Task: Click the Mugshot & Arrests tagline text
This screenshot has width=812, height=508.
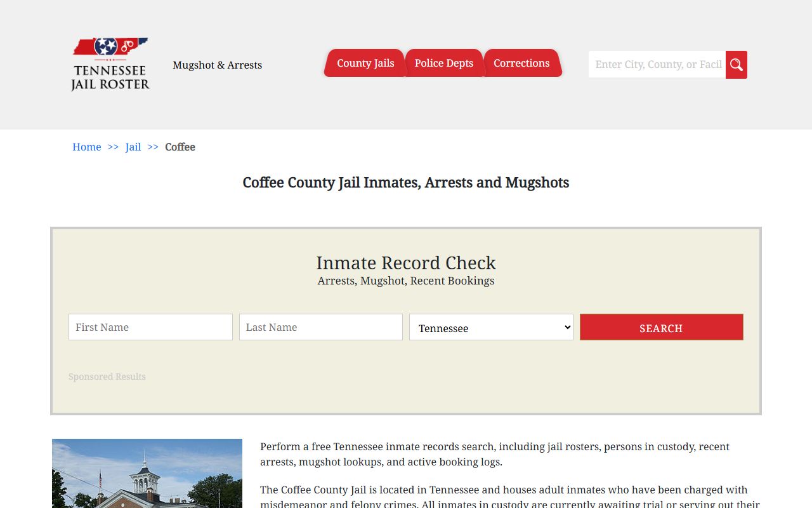Action: point(218,65)
